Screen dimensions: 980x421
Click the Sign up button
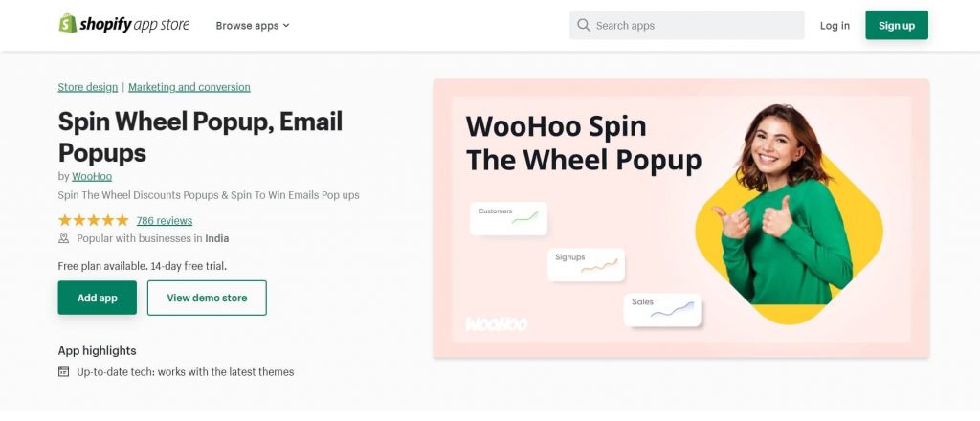tap(896, 25)
